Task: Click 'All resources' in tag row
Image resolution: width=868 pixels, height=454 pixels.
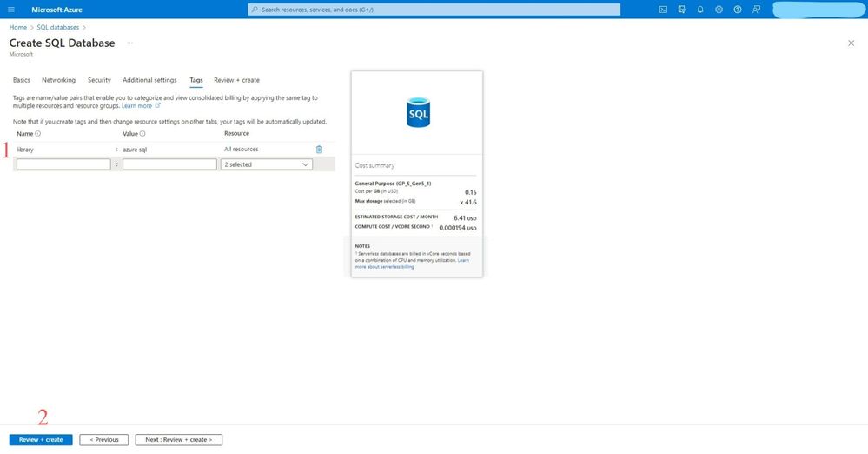Action: tap(241, 149)
